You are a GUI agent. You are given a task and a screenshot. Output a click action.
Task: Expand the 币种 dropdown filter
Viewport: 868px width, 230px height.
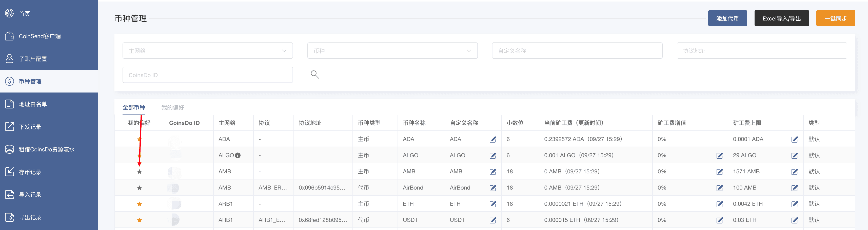[392, 51]
